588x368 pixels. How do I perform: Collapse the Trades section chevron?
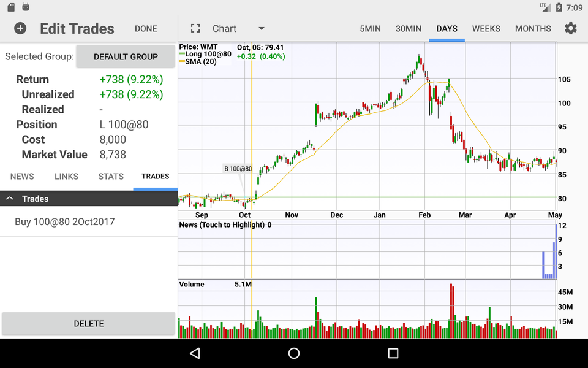tap(9, 198)
